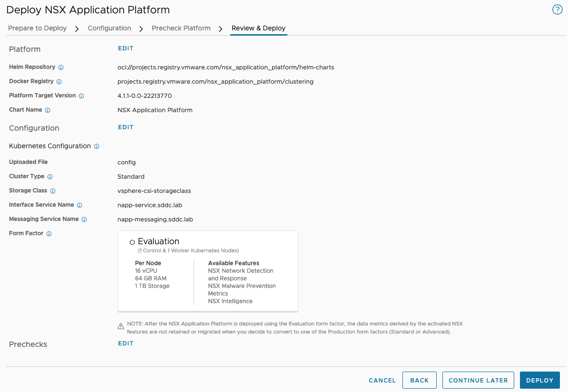This screenshot has width=568, height=392.
Task: Switch to the Configuration step tab
Action: [x=109, y=28]
